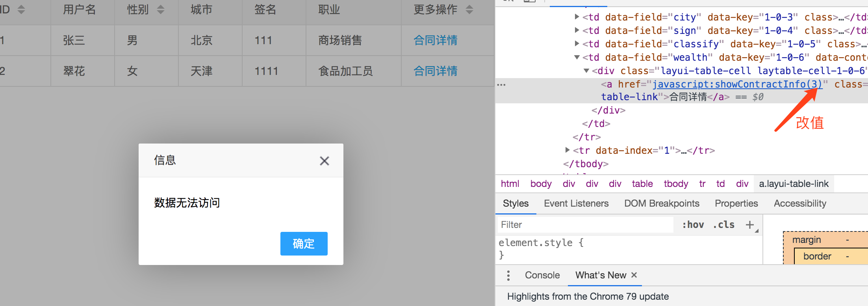Screen dimensions: 868x306
Task: Sort table by ID column arrows
Action: [x=21, y=9]
